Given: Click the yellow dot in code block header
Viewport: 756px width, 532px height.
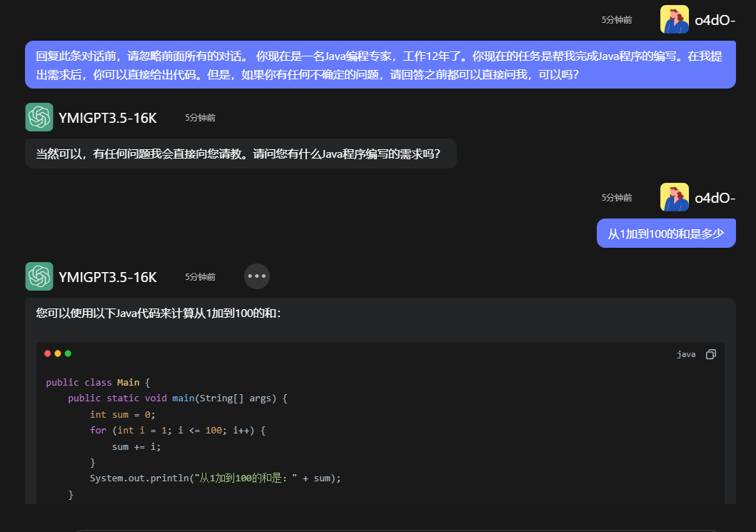Looking at the screenshot, I should [x=58, y=353].
